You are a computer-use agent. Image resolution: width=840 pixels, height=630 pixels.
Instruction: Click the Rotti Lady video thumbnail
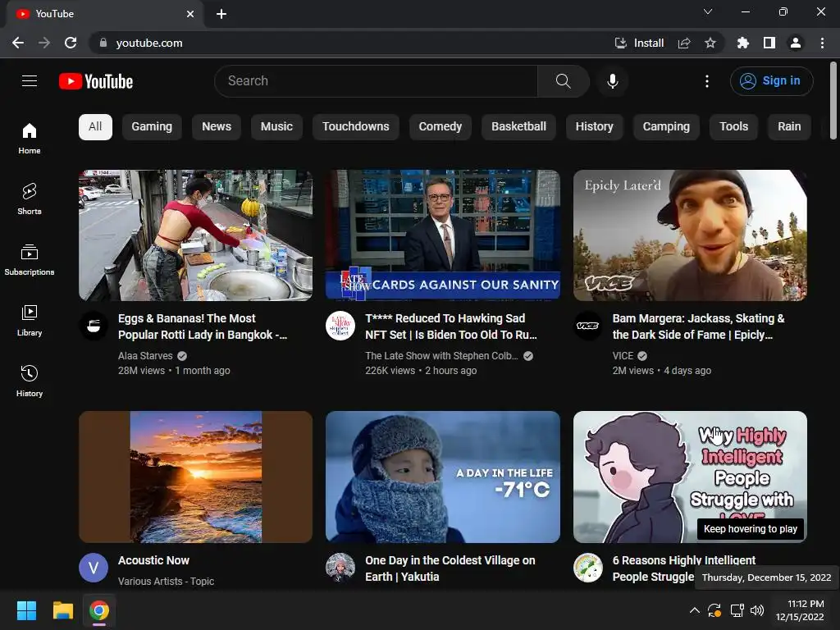click(x=195, y=235)
